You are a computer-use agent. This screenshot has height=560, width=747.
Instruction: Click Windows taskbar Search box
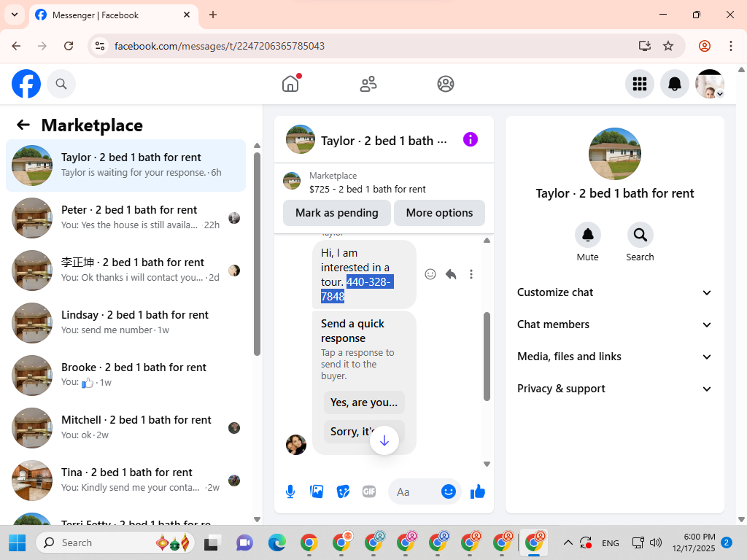click(x=115, y=542)
